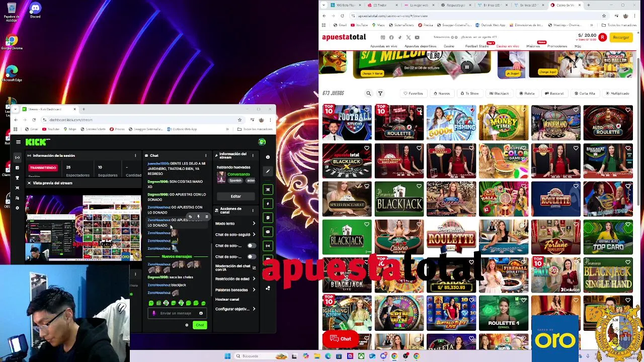Open the game filter funnel icon
Viewport: 644px width, 362px height.
pos(380,93)
